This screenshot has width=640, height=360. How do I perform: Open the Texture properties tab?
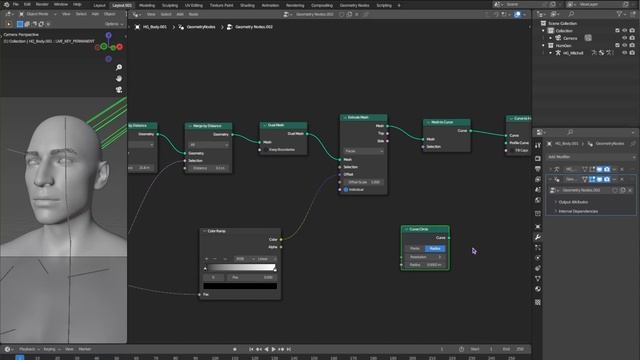[538, 302]
